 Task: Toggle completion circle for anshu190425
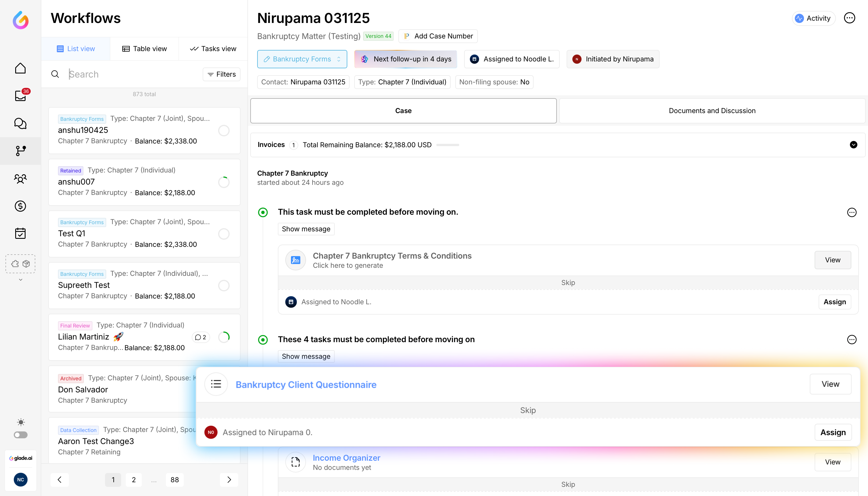(224, 131)
